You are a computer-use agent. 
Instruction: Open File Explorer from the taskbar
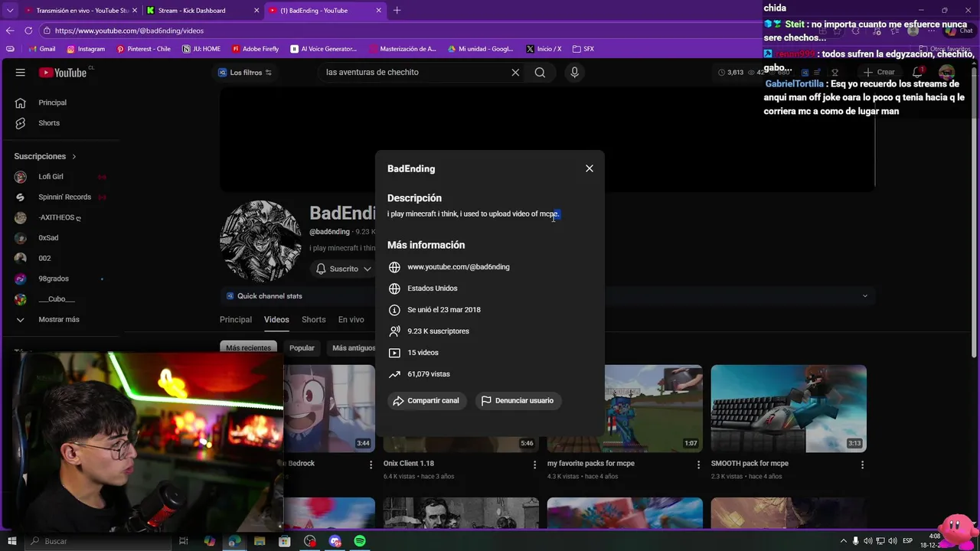click(260, 541)
